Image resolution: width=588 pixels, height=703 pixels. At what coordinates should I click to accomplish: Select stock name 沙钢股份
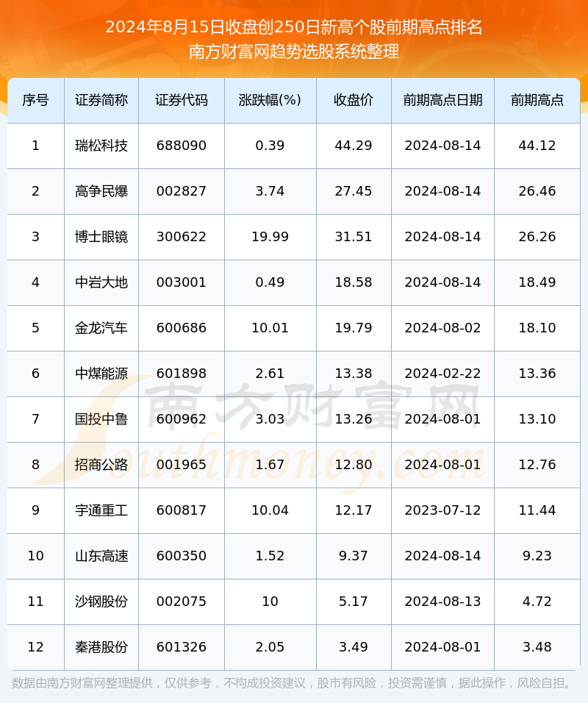point(101,602)
